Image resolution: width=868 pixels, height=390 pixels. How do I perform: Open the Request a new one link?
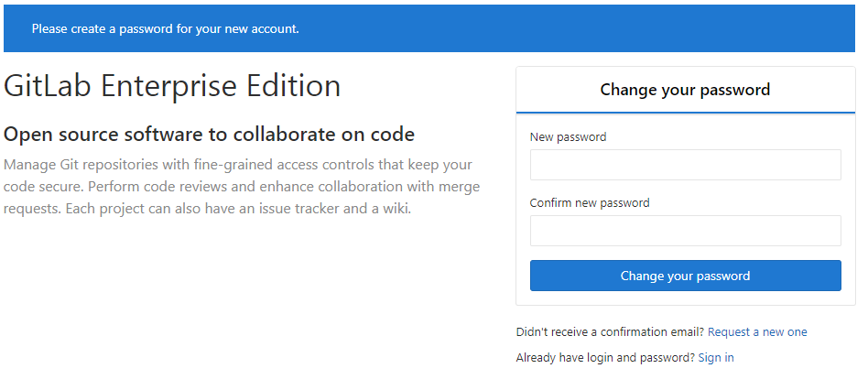(757, 332)
